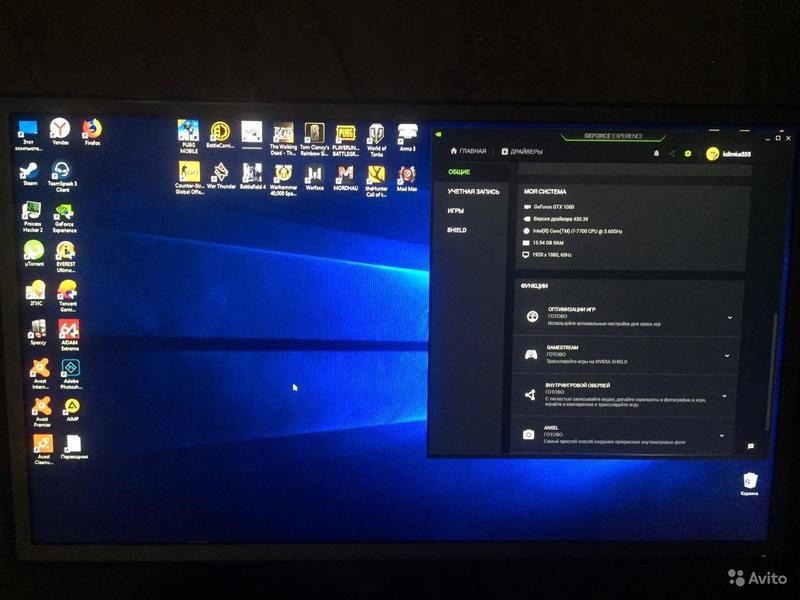The width and height of the screenshot is (800, 600).
Task: Open the user avatar next to the account name
Action: [713, 154]
